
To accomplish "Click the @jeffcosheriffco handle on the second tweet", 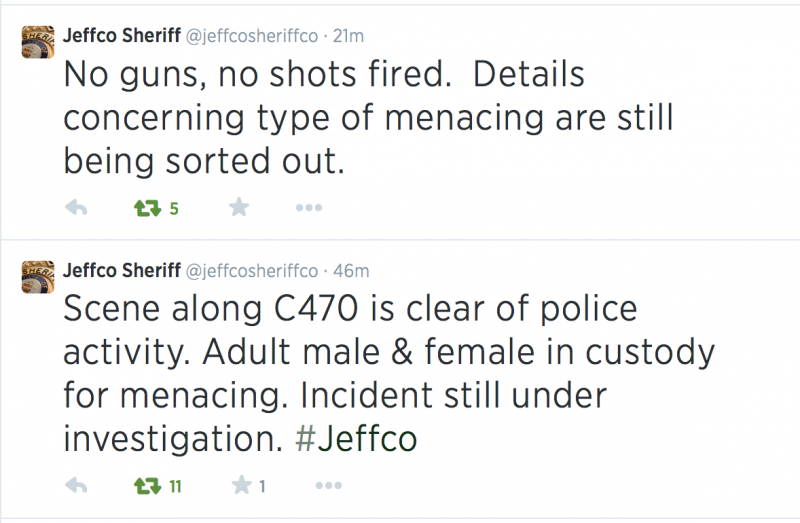I will (251, 271).
